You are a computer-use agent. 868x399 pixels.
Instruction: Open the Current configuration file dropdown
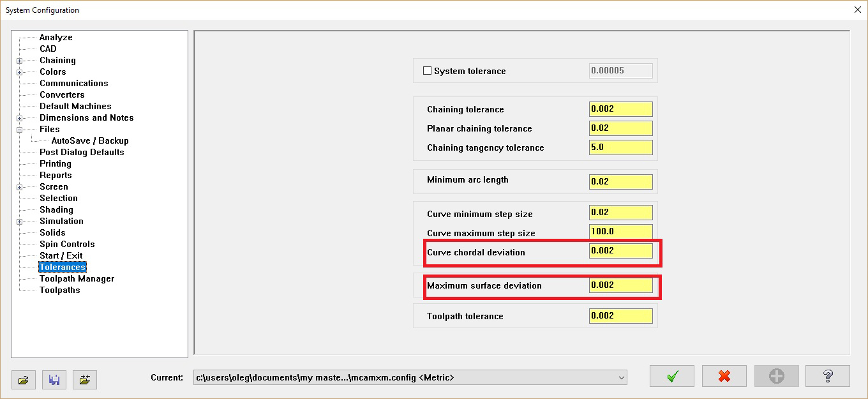[x=410, y=377]
